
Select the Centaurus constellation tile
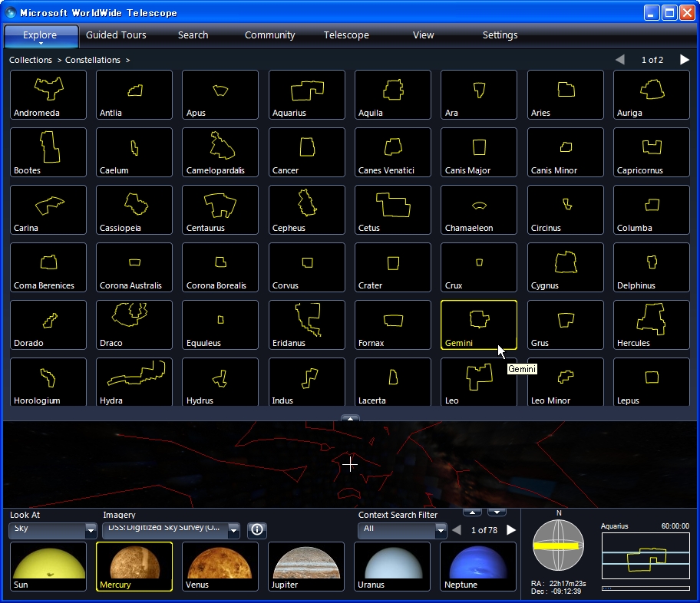[220, 209]
